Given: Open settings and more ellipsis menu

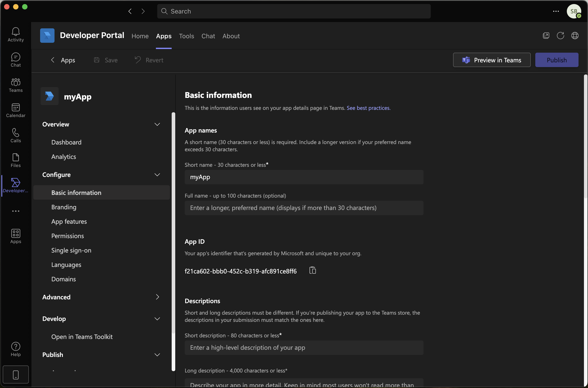Looking at the screenshot, I should pyautogui.click(x=556, y=11).
